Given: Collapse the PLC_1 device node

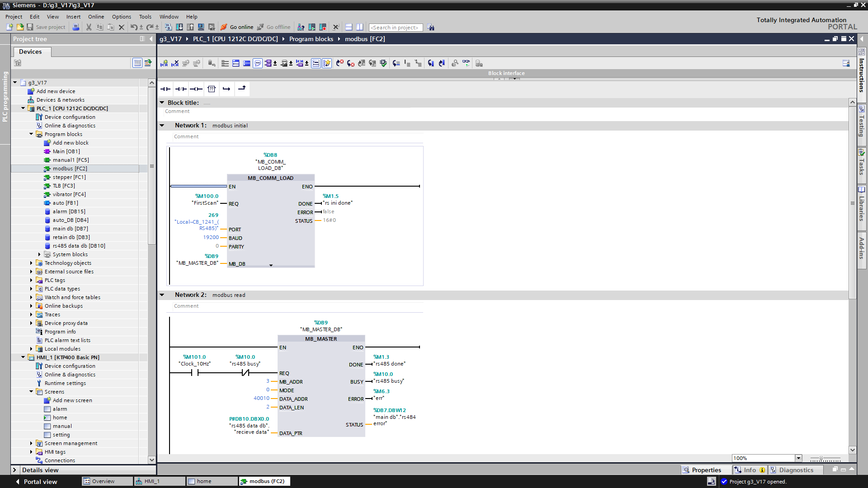Looking at the screenshot, I should pyautogui.click(x=23, y=108).
